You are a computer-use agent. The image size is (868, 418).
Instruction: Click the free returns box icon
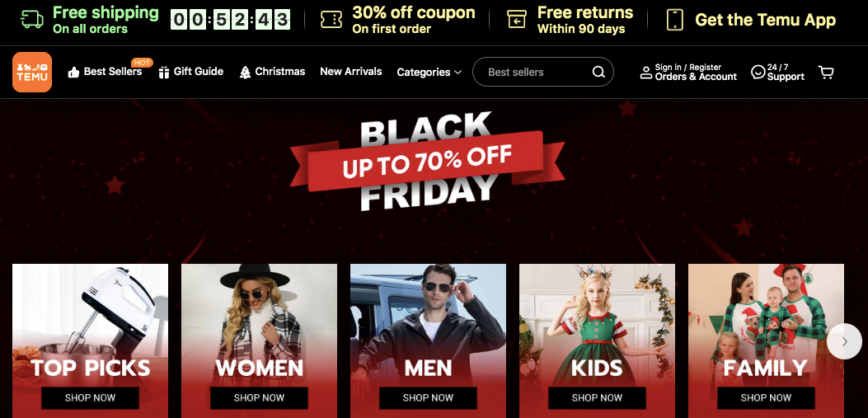[517, 20]
